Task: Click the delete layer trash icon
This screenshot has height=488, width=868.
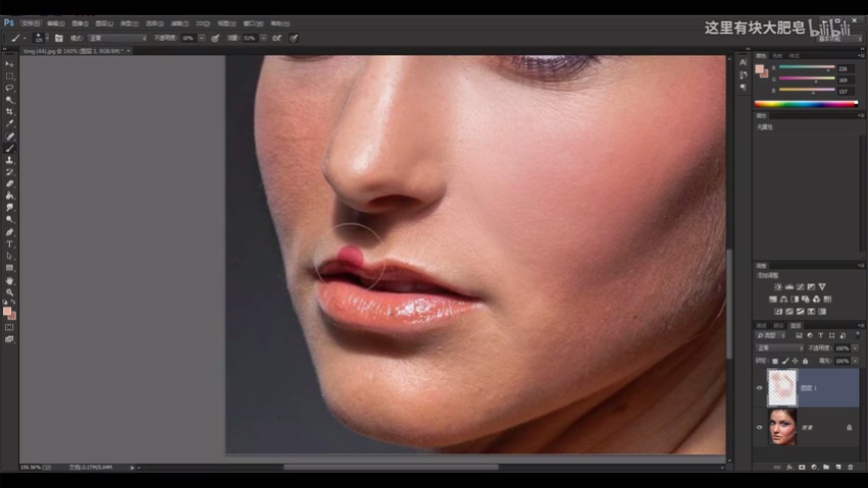Action: [x=850, y=466]
